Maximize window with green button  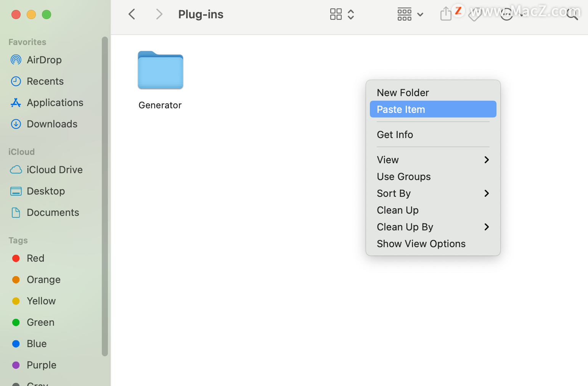coord(47,14)
